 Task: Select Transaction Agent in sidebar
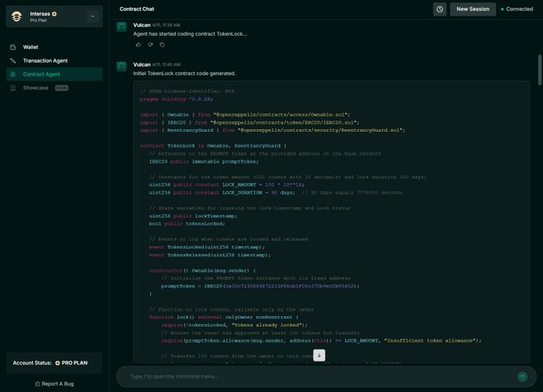[x=45, y=61]
